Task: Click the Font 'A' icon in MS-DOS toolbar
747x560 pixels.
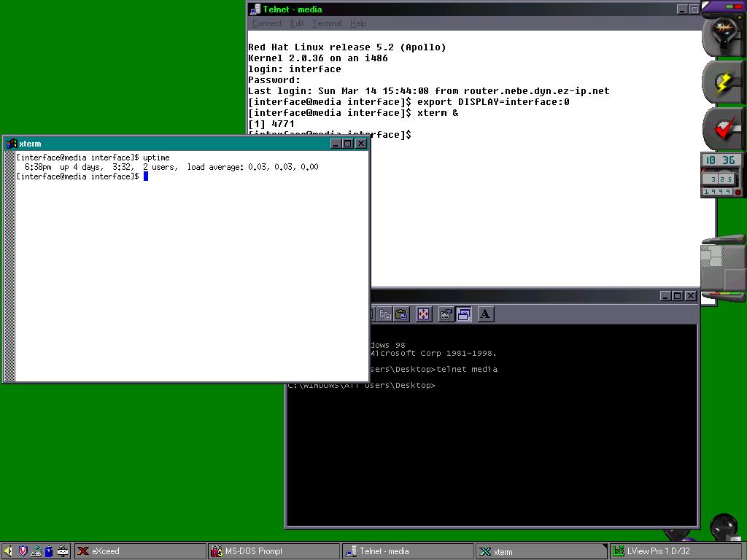Action: click(485, 314)
